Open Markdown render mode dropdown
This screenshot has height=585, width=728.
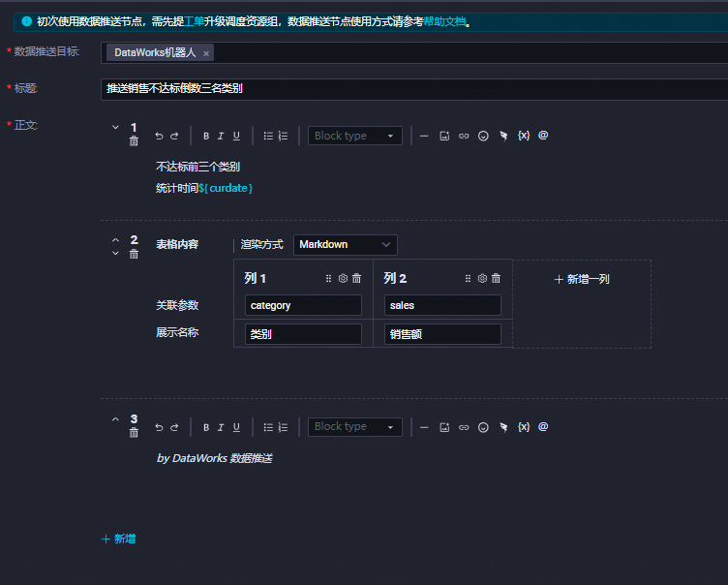(346, 244)
